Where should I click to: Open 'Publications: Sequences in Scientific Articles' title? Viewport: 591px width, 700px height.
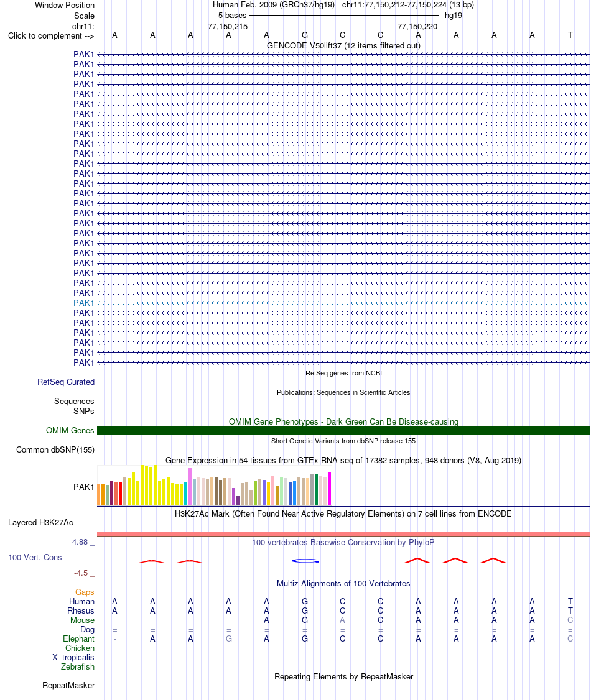343,392
